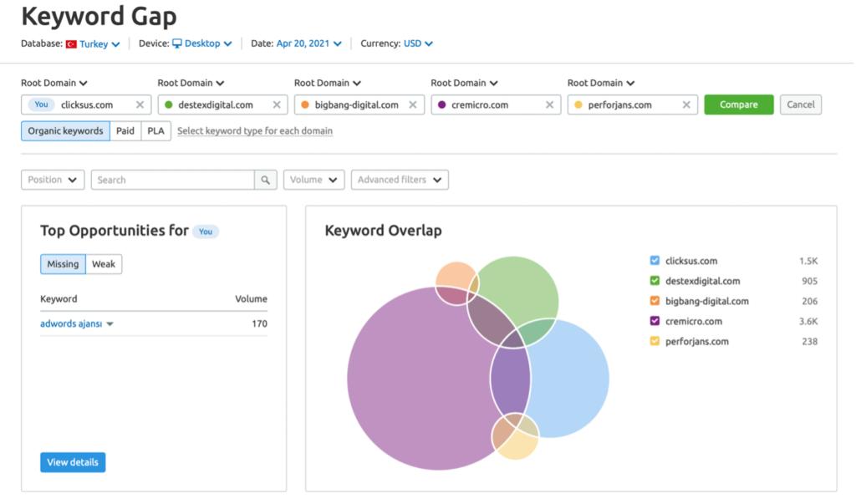856x504 pixels.
Task: Switch to the Paid tab
Action: [x=125, y=130]
